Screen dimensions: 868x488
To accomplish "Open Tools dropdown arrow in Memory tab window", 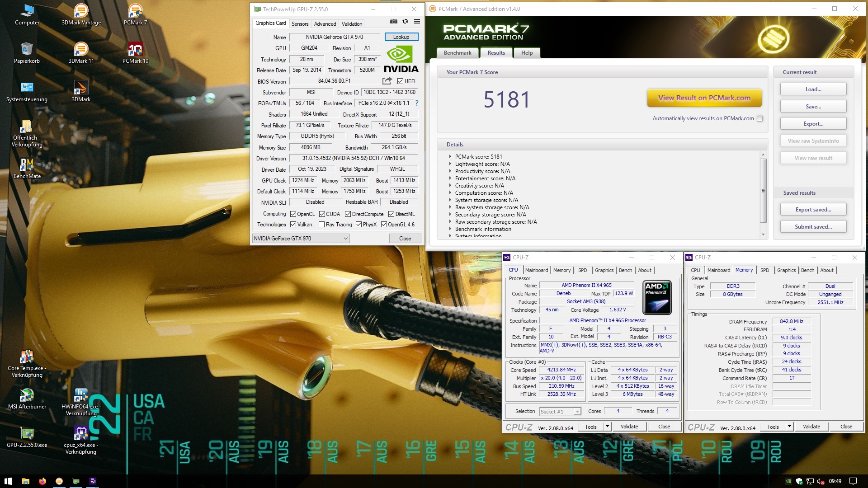I will [x=789, y=426].
